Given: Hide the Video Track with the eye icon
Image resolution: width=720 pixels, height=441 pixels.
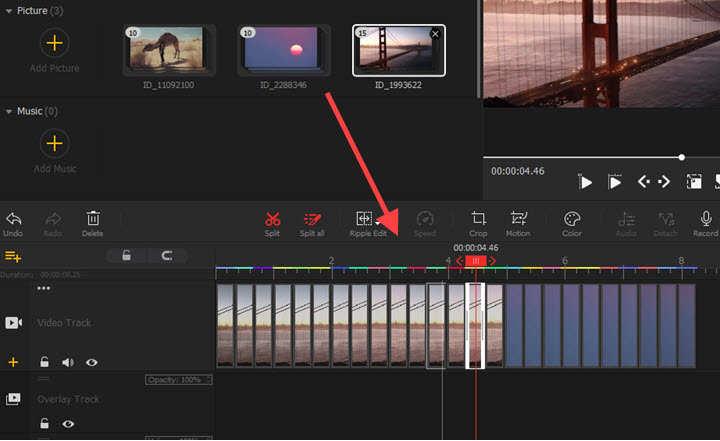Looking at the screenshot, I should click(x=91, y=362).
